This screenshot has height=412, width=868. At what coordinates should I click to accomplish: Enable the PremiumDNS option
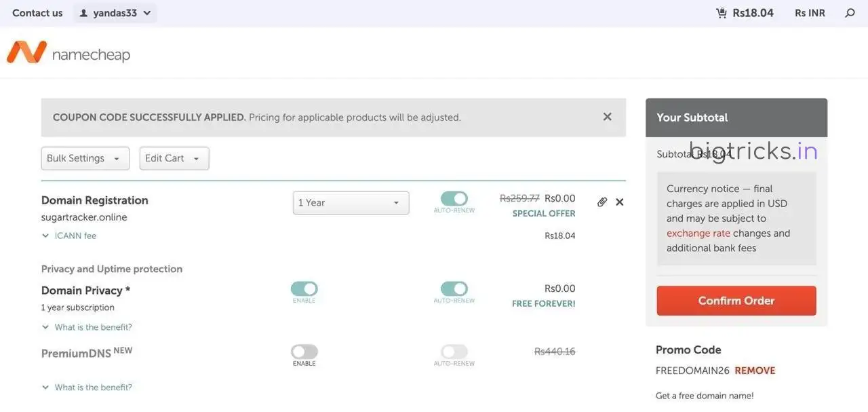click(304, 352)
